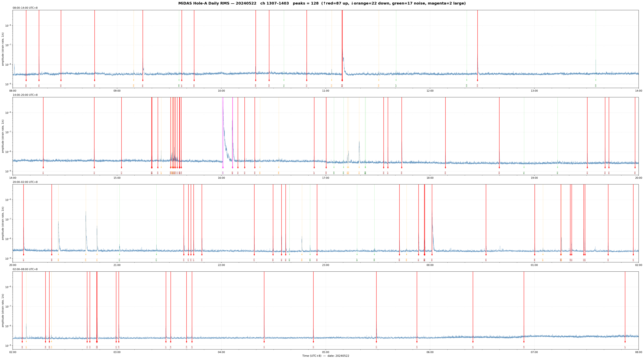Click the amplitude y-axis label of the 08:00–14:00 panel
Image resolution: width=644 pixels, height=359 pixels.
(3, 49)
